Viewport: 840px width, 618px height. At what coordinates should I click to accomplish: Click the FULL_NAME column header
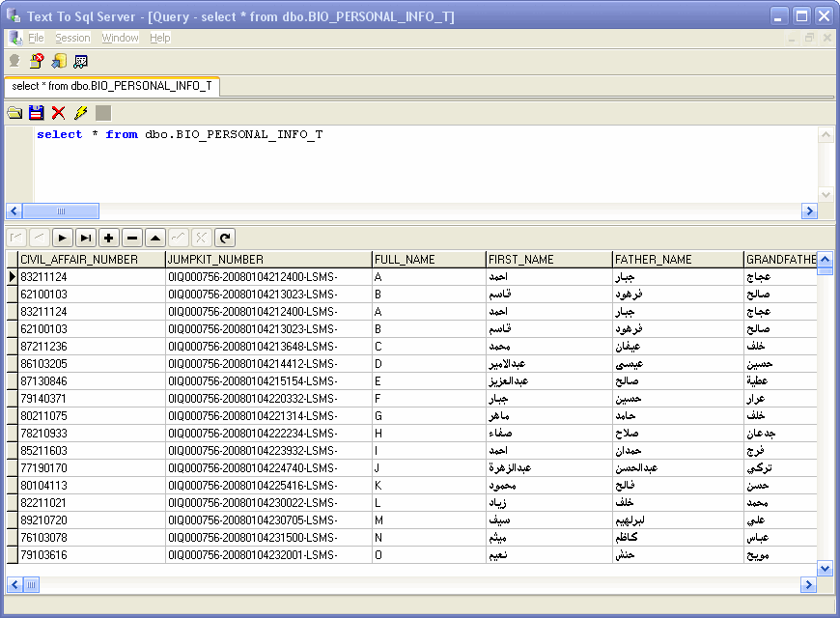tap(429, 260)
